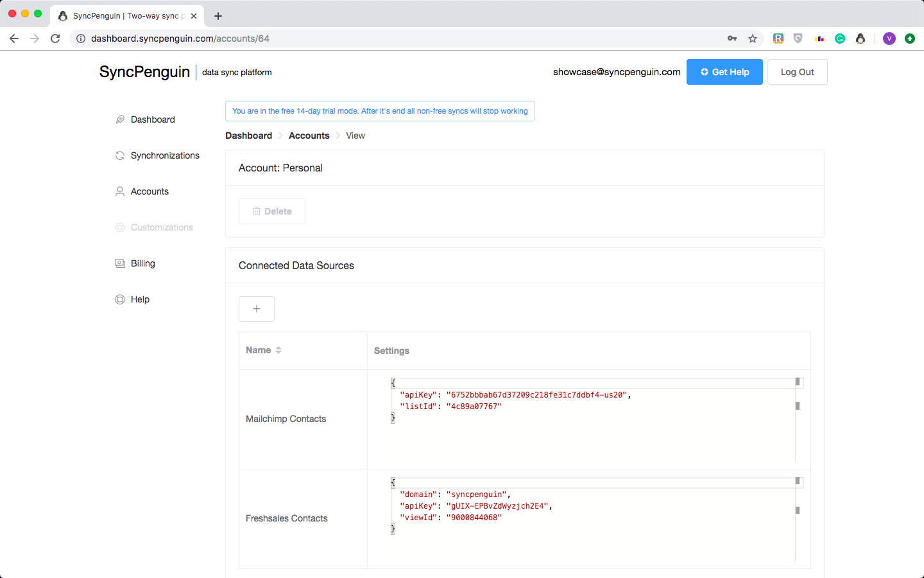The width and height of the screenshot is (924, 578).
Task: Click the Synchronizations sidebar icon
Action: pyautogui.click(x=120, y=155)
